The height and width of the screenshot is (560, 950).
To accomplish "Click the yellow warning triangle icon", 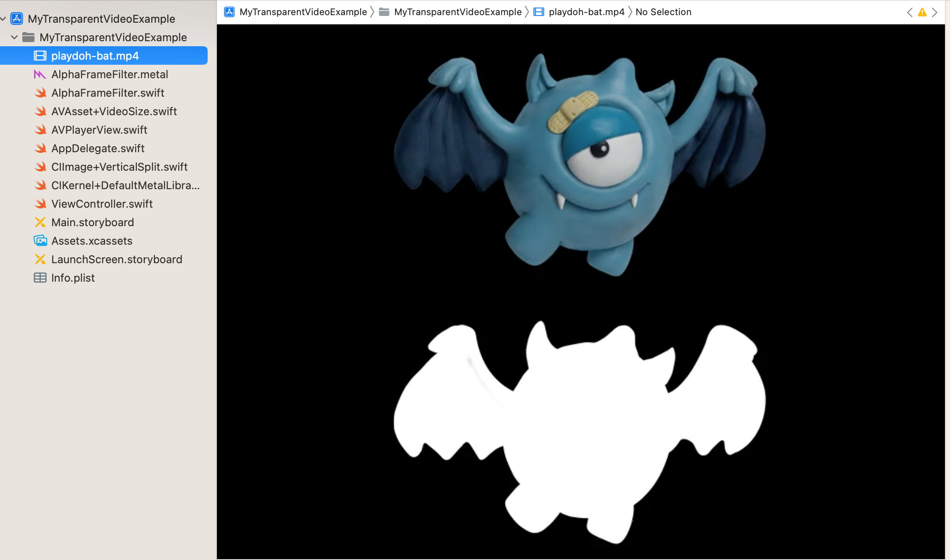I will (922, 12).
